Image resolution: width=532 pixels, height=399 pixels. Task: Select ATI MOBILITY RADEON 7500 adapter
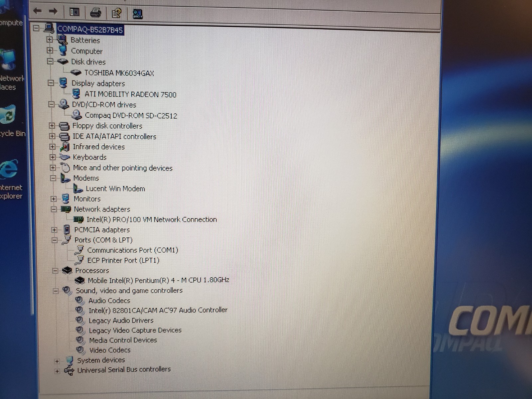click(x=130, y=94)
